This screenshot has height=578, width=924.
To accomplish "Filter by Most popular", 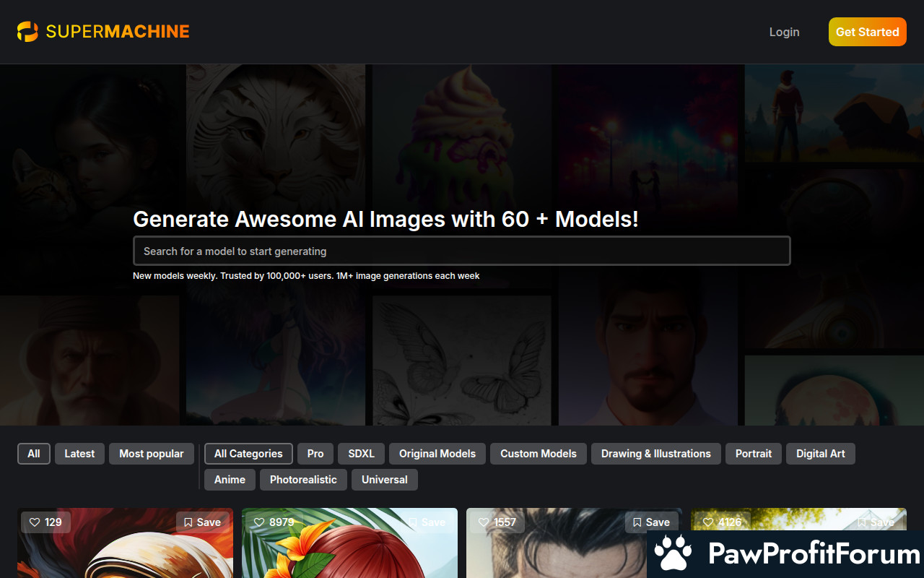I will [x=152, y=454].
